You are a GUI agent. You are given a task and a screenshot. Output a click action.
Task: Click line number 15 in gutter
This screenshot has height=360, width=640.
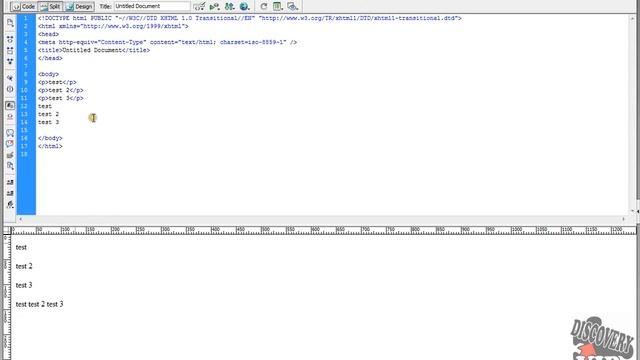24,130
